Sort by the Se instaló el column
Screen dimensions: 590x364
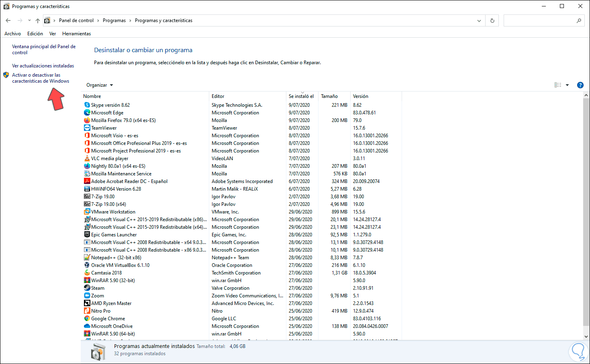click(x=302, y=96)
